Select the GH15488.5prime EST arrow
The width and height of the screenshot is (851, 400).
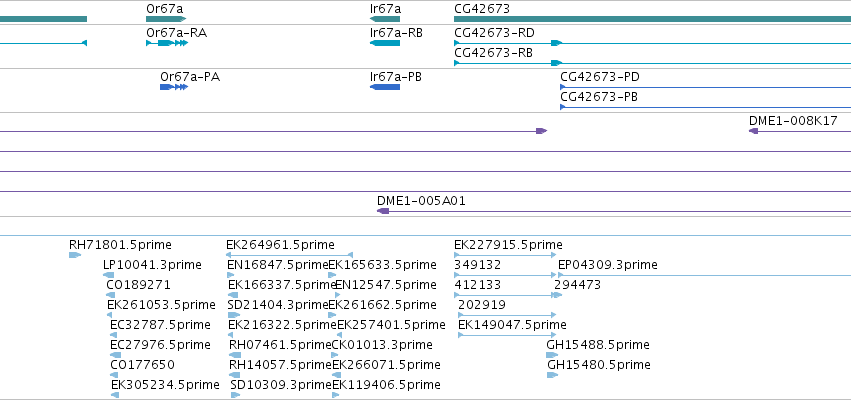coord(552,355)
